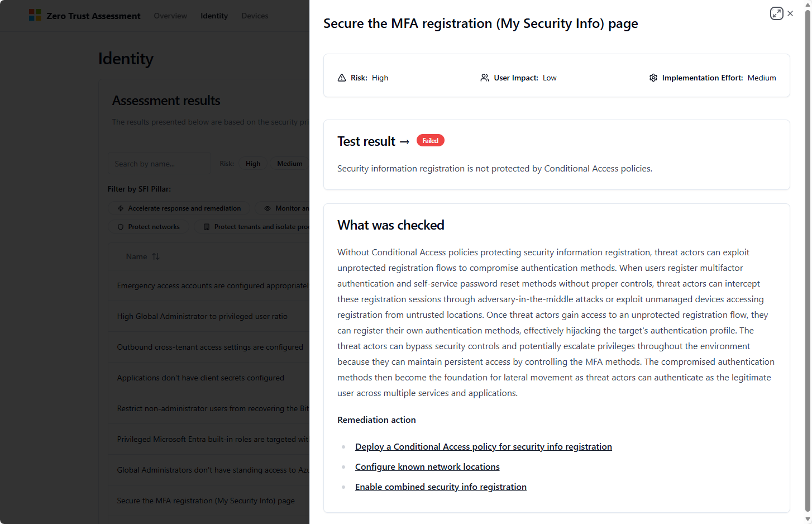Click the eye icon on the Monitor filter chip
812x524 pixels.
(268, 208)
